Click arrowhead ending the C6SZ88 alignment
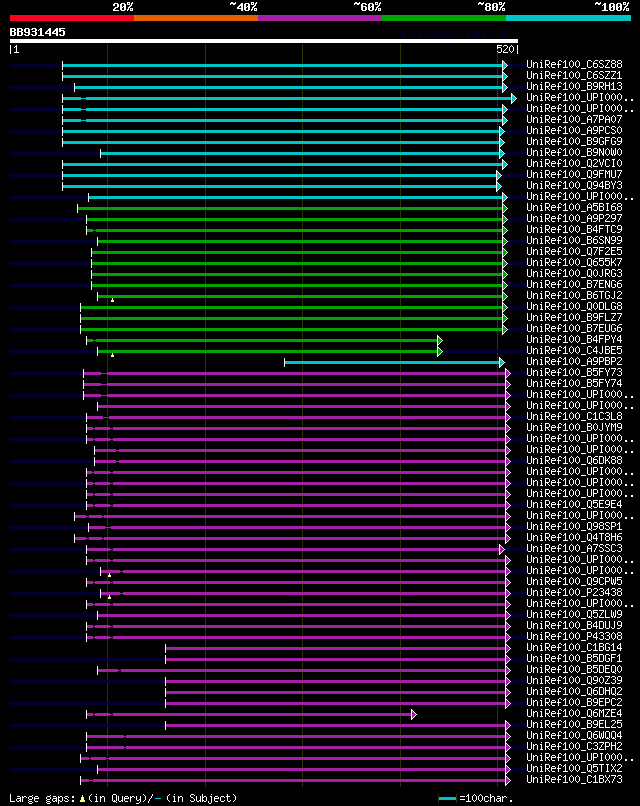This screenshot has width=640, height=806. pos(505,65)
